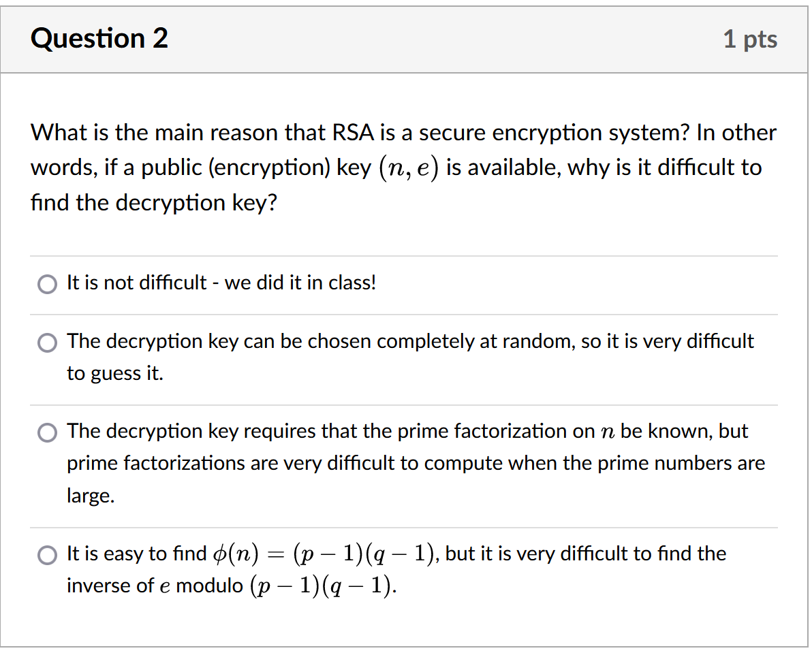Click the third answer's radio circle

point(47,432)
